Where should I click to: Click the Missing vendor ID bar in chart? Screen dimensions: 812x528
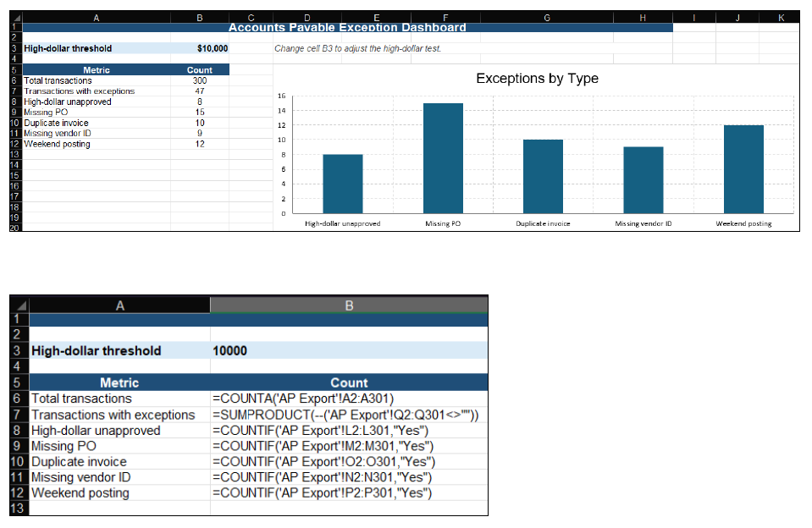644,180
